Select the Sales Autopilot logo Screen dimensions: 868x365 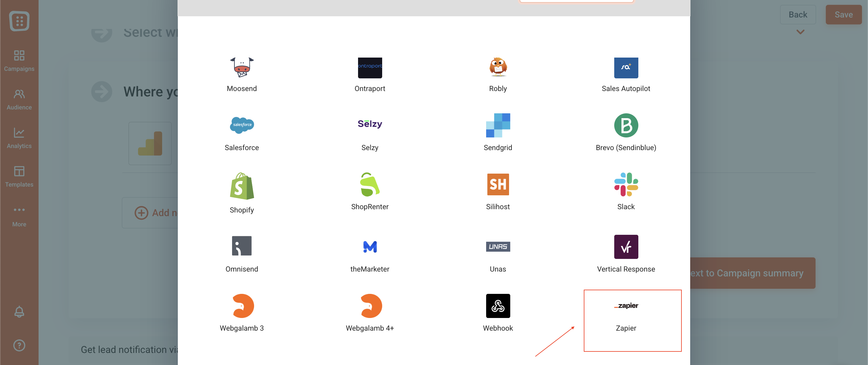(626, 68)
